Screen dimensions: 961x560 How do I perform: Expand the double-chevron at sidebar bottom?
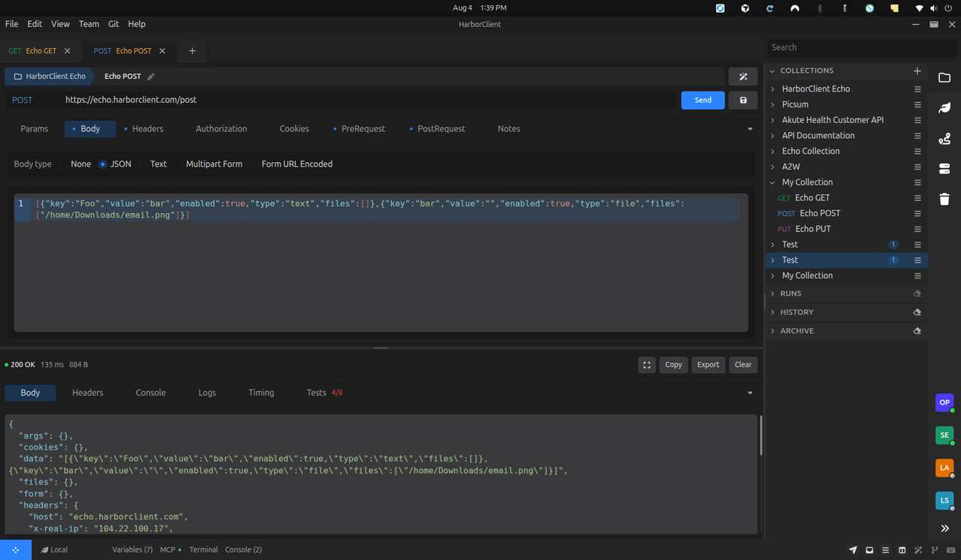(x=944, y=528)
